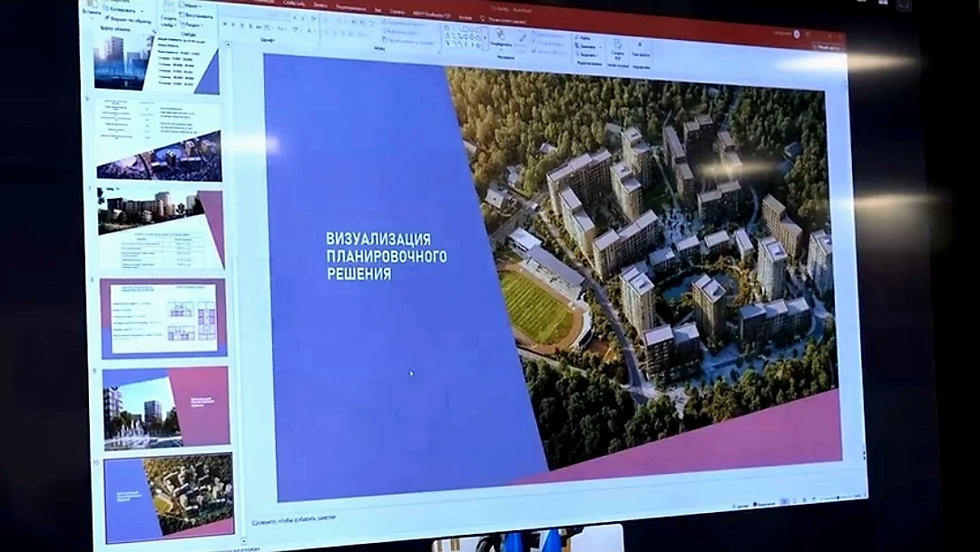
Task: Click the Share (Общий доступ) button
Action: (x=828, y=47)
